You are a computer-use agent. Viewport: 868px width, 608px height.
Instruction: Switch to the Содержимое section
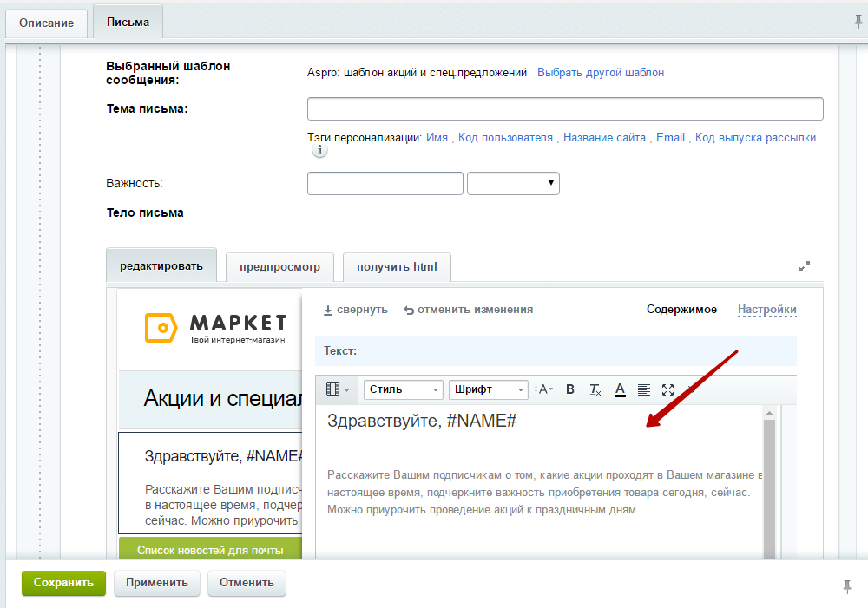[x=681, y=310]
